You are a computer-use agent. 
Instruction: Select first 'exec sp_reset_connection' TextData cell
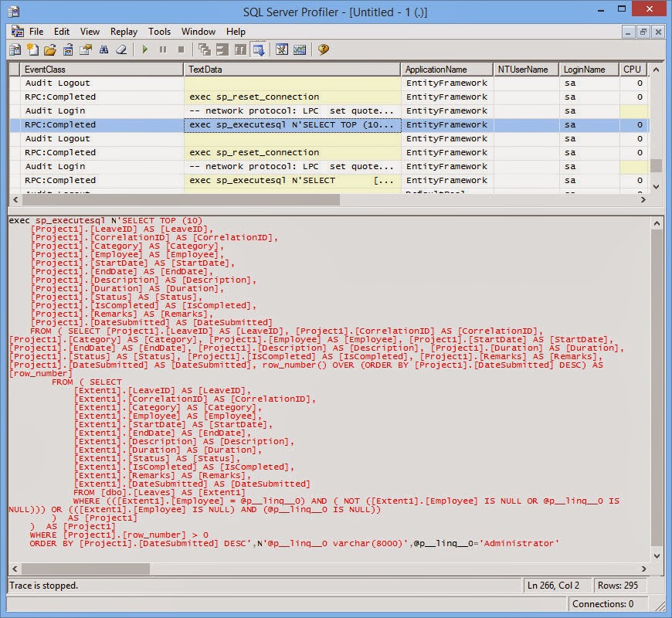(292, 97)
